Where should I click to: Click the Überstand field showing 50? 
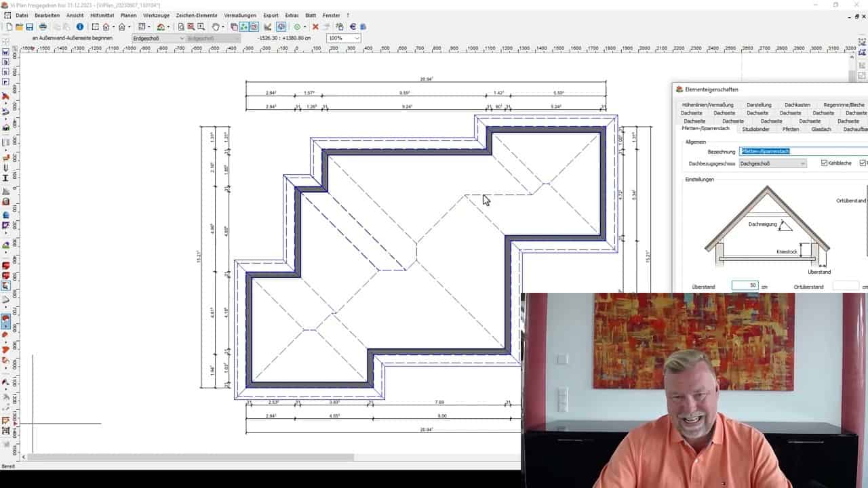coord(745,286)
